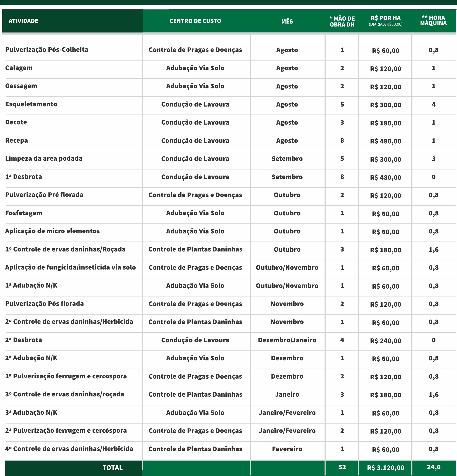The width and height of the screenshot is (457, 476).
Task: Select 2ª Pulverização ferrugem e cercóspora
Action: (66, 431)
